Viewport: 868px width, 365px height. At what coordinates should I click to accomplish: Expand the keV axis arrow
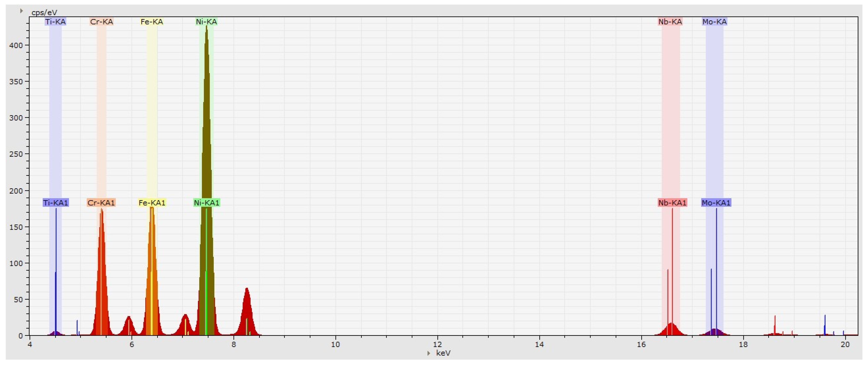pos(429,353)
